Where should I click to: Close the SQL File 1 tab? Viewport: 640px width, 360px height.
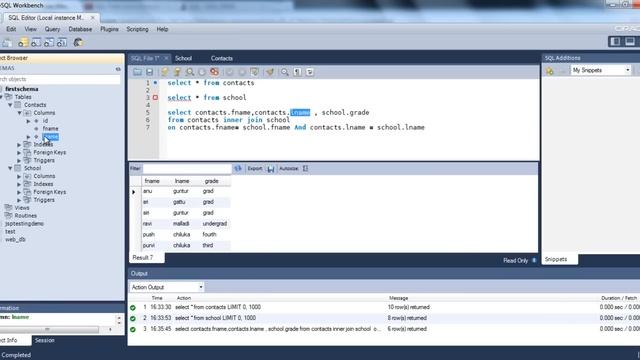(166, 58)
